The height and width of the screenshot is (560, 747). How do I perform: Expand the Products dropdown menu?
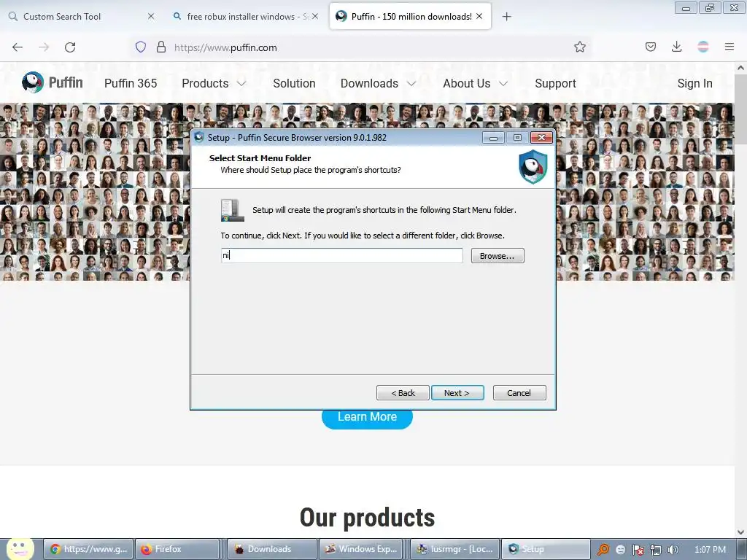tap(214, 83)
